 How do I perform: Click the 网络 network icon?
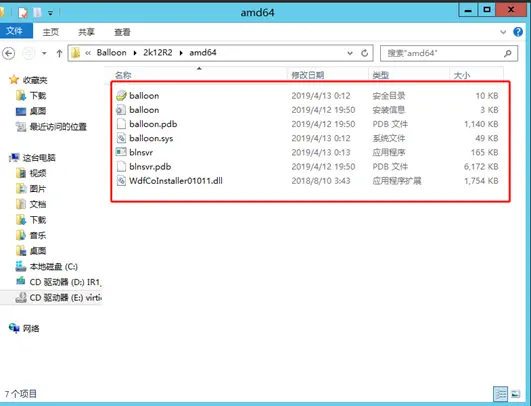[x=14, y=328]
